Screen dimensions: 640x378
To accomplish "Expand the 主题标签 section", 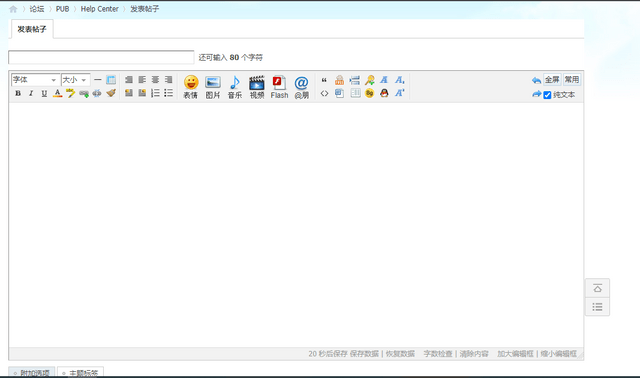I will 80,373.
